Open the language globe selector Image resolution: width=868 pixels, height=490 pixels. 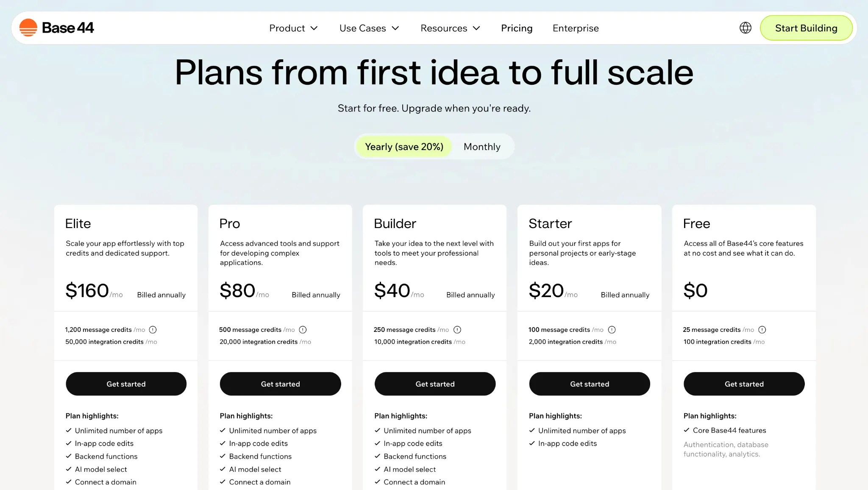[745, 28]
